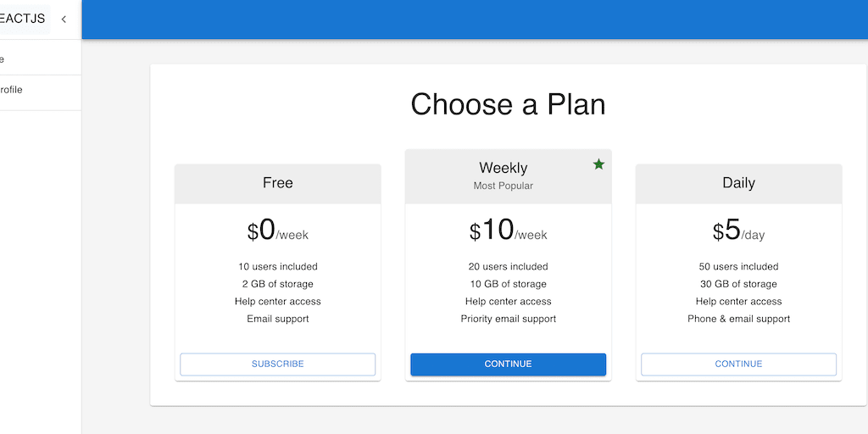Click the Daily plan card header
Screen dimensions: 868x434
(738, 183)
